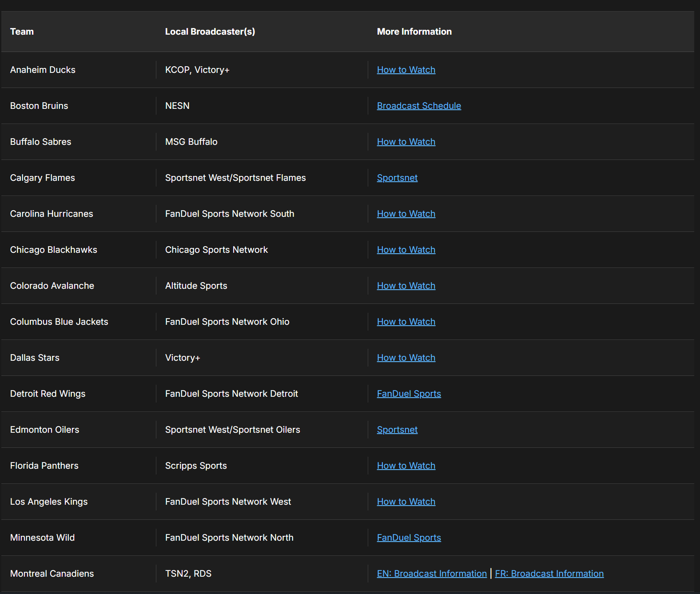This screenshot has width=700, height=594.
Task: Open Carolina Hurricanes How to Watch link
Action: pyautogui.click(x=406, y=214)
